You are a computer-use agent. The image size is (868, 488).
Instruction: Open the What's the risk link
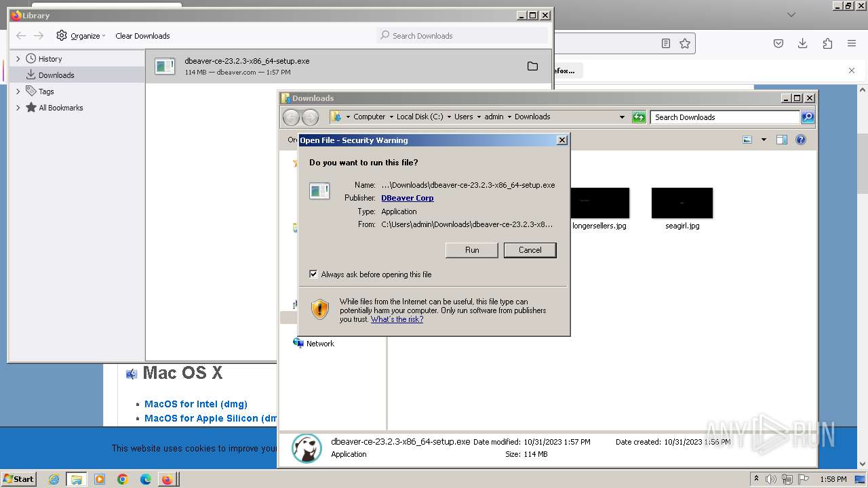[x=397, y=319]
